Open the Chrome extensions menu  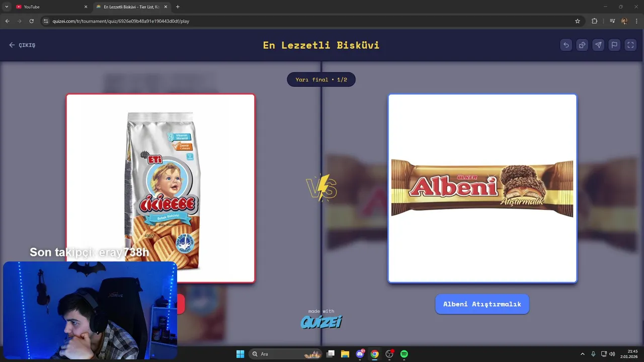pos(594,21)
